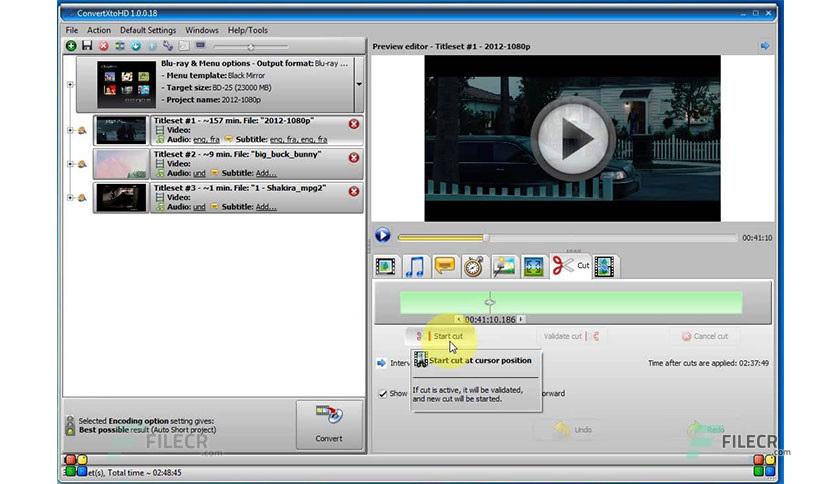Play preview using small blue play button
Image resolution: width=836 pixels, height=484 pixels.
(382, 235)
